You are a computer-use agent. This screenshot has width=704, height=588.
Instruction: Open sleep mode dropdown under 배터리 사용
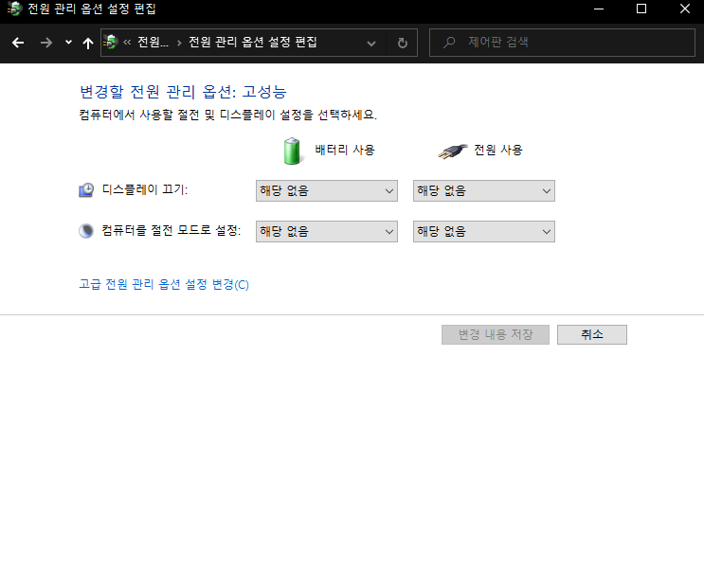click(327, 231)
